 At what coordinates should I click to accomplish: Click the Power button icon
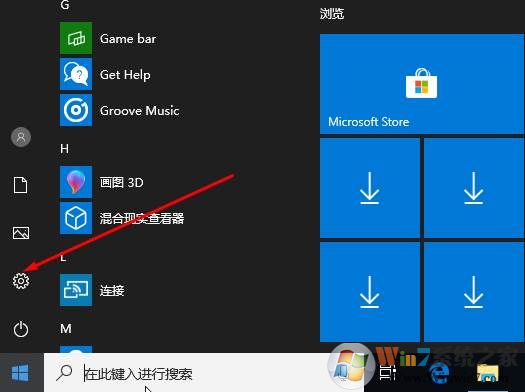[21, 329]
